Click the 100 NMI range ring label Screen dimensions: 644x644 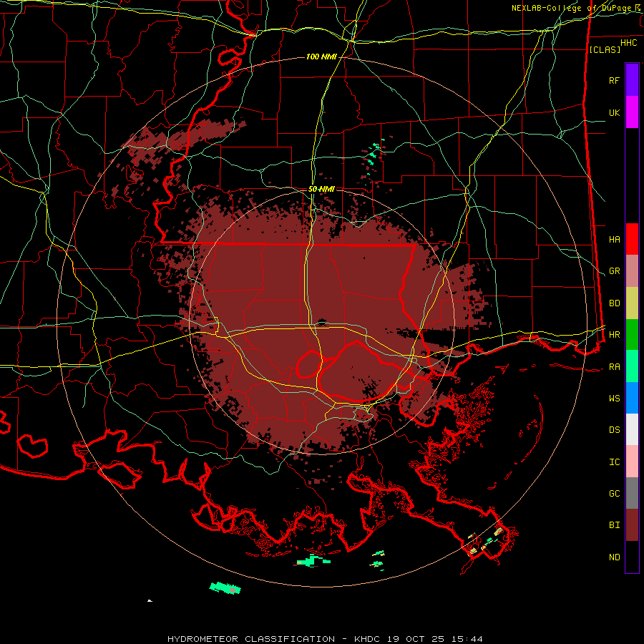click(x=321, y=57)
